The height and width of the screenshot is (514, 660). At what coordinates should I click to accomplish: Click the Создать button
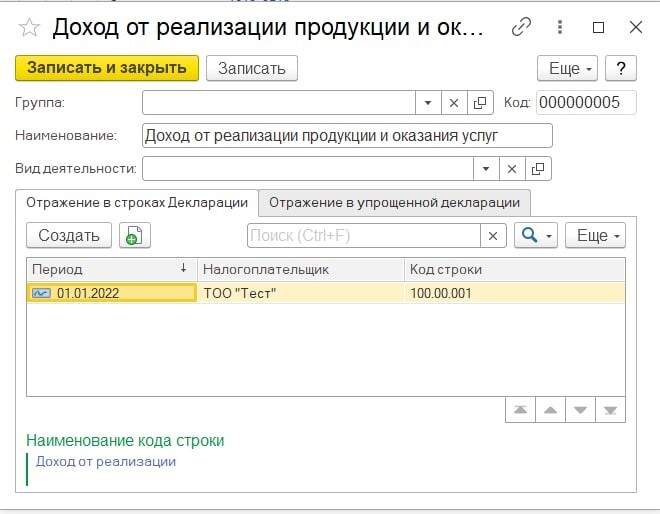(x=69, y=235)
